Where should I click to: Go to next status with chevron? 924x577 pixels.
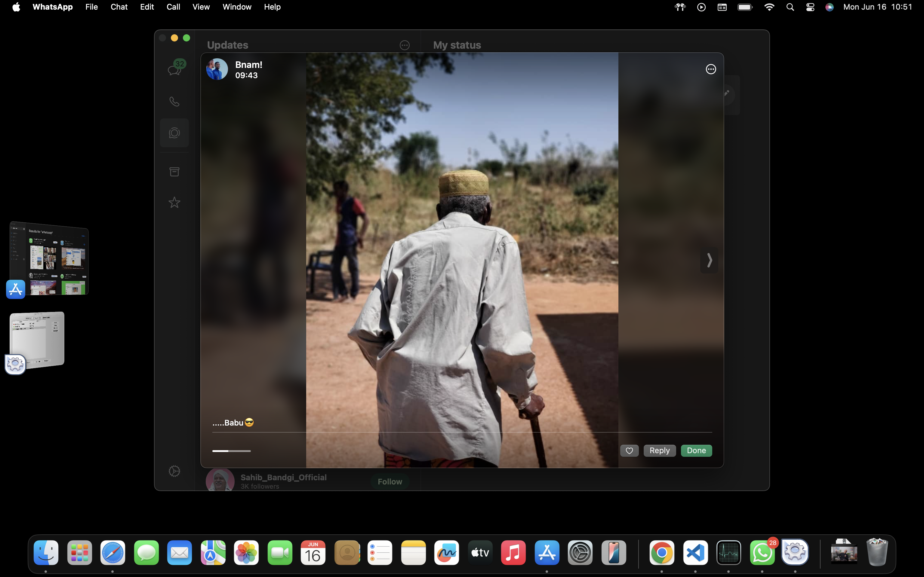coord(709,260)
